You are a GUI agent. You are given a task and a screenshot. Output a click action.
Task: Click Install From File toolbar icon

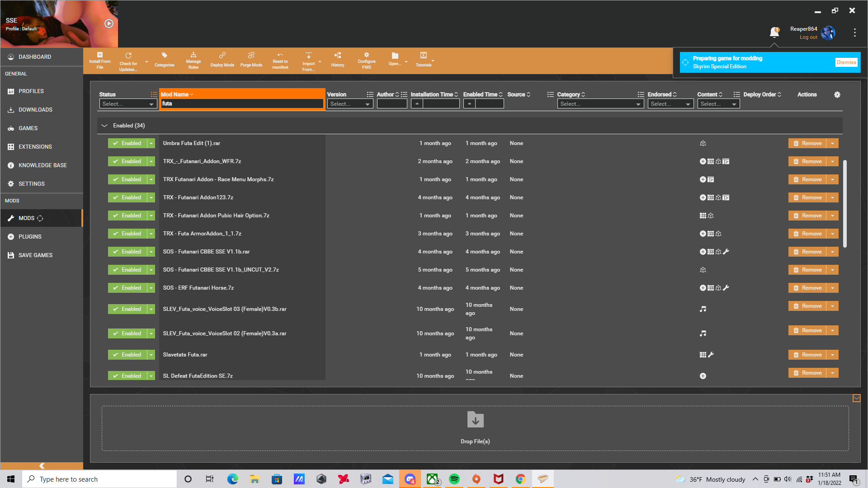point(100,61)
